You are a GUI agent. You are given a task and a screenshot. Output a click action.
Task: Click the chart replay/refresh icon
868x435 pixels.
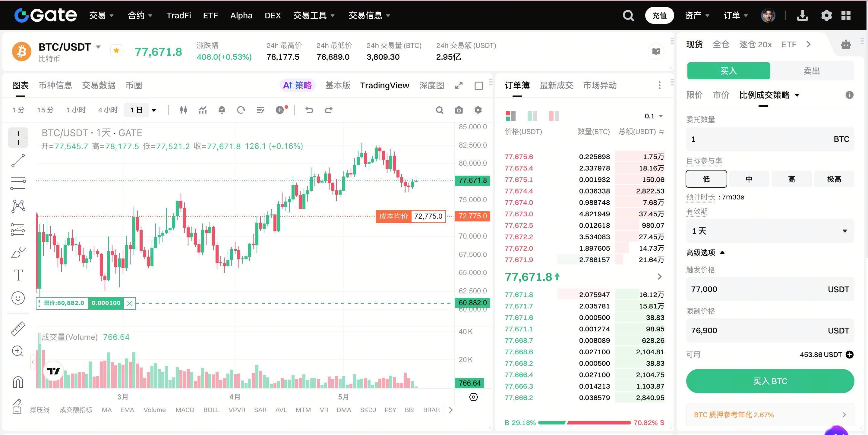241,110
